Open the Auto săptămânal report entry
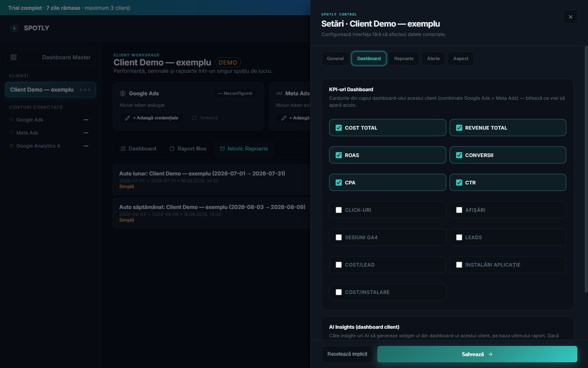Image resolution: width=588 pixels, height=368 pixels. (212, 213)
